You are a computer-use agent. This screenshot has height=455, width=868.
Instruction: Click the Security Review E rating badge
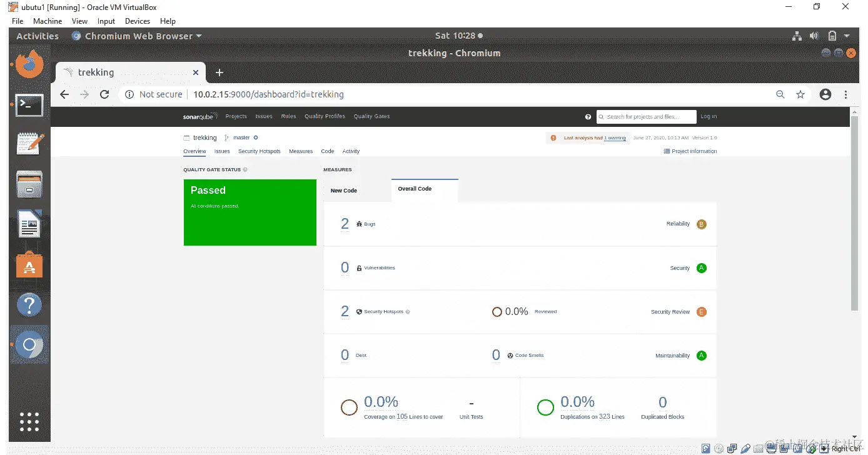click(x=701, y=311)
